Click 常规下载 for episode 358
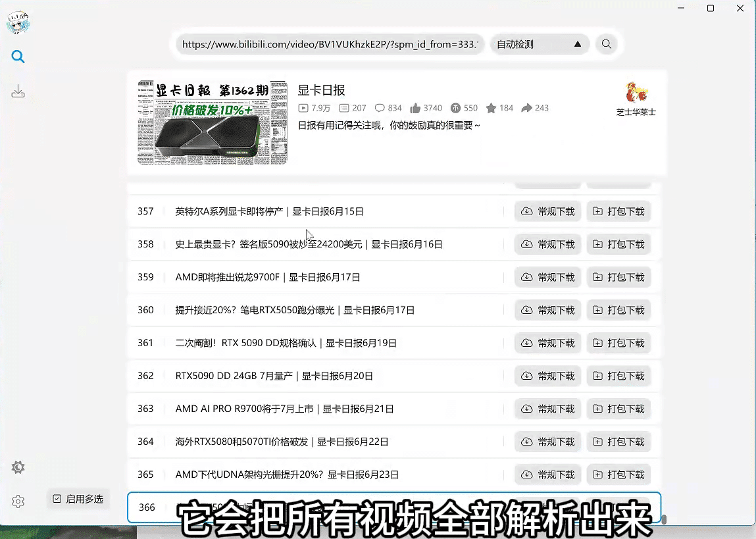The height and width of the screenshot is (539, 756). tap(547, 244)
